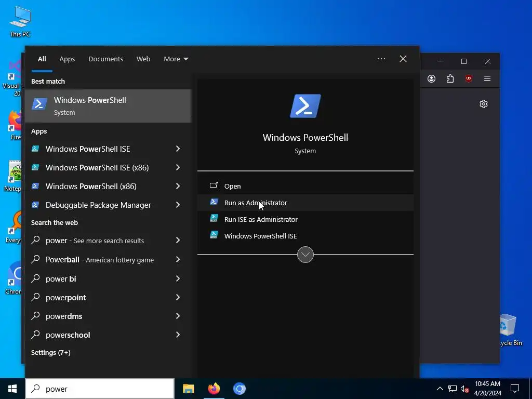Expand Windows PowerShell ISE options arrow
The image size is (532, 399).
pyautogui.click(x=178, y=149)
